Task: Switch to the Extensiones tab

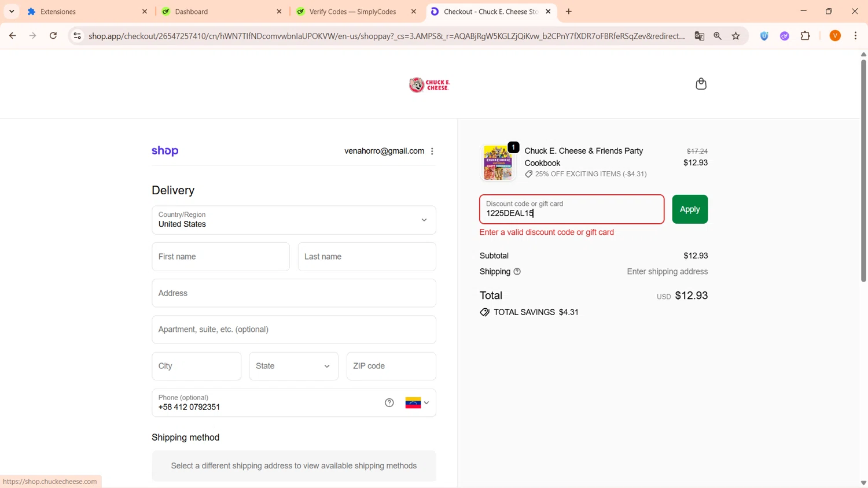Action: point(87,12)
